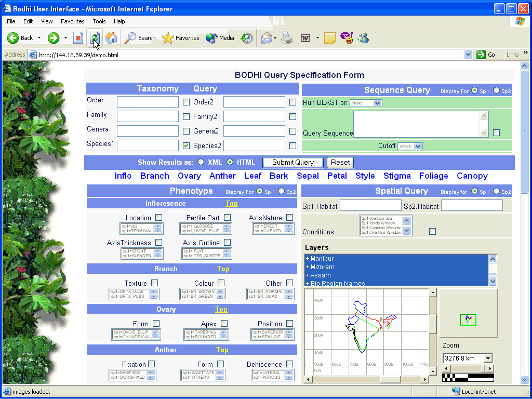Image resolution: width=532 pixels, height=399 pixels.
Task: Uncheck the Species1 checkbox
Action: click(186, 146)
